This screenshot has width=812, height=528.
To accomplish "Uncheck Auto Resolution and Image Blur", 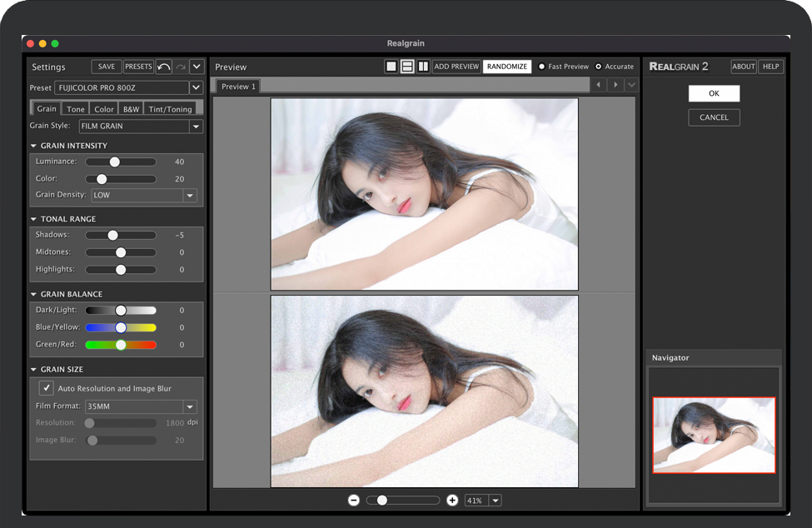I will click(46, 388).
